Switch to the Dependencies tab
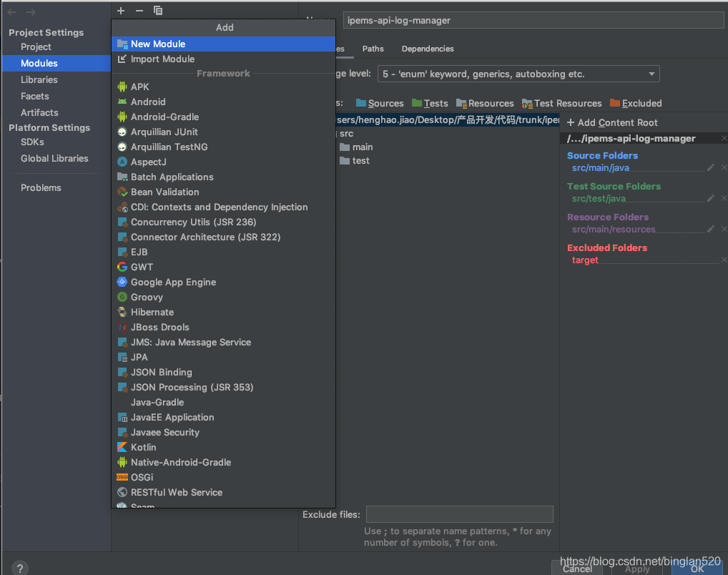Image resolution: width=728 pixels, height=575 pixels. tap(428, 49)
